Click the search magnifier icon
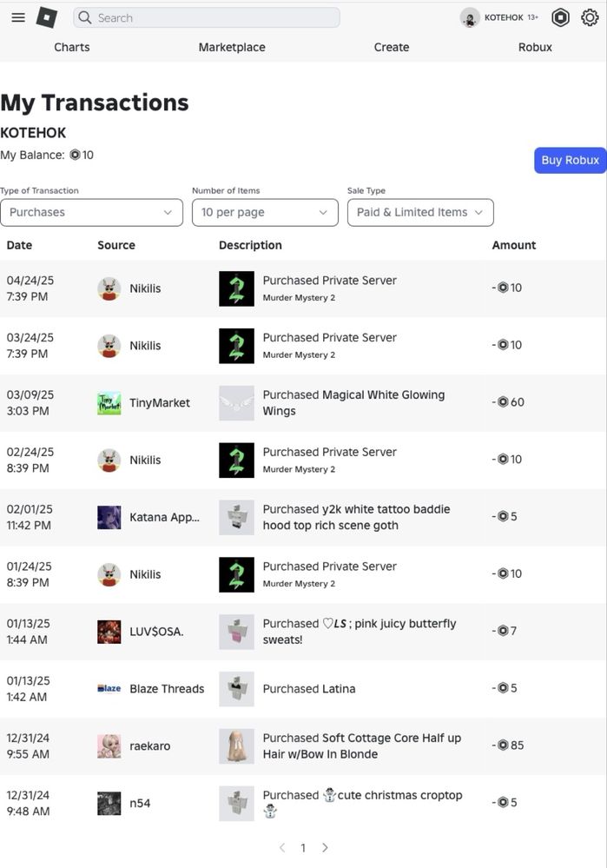 (x=84, y=17)
